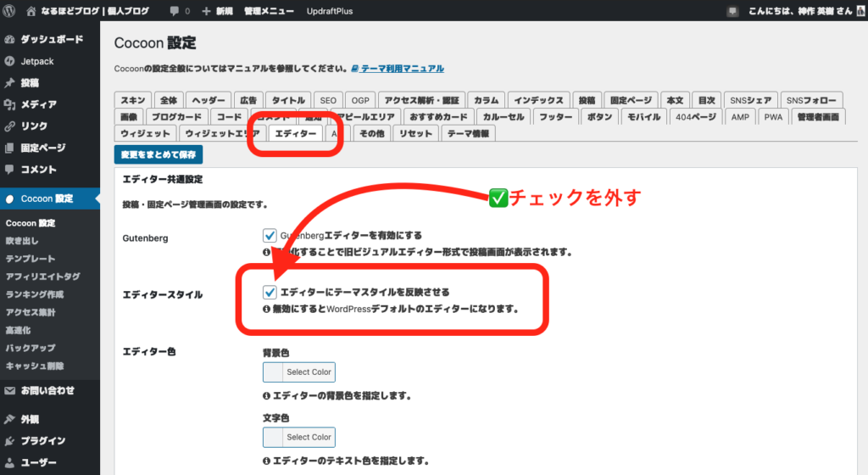
Task: Open the 404ページ tab
Action: point(695,117)
